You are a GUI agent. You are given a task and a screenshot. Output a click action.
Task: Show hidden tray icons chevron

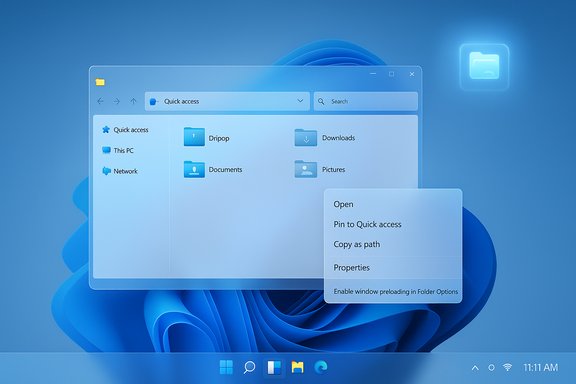tap(475, 367)
